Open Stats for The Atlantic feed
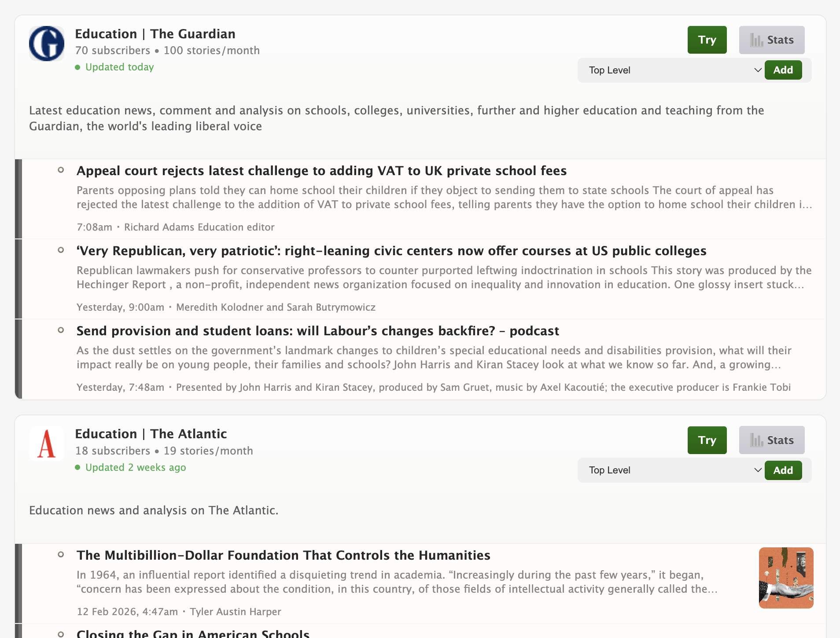Screen dimensions: 840x638 tap(771, 440)
